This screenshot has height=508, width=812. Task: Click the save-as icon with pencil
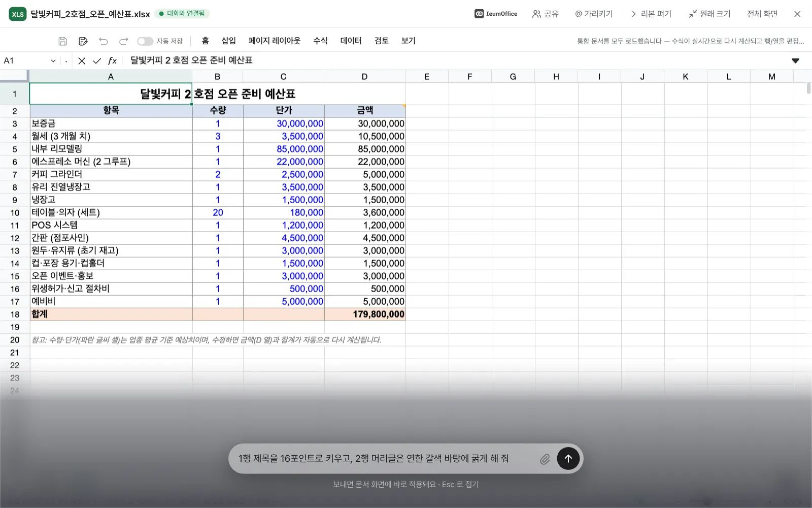pyautogui.click(x=83, y=41)
